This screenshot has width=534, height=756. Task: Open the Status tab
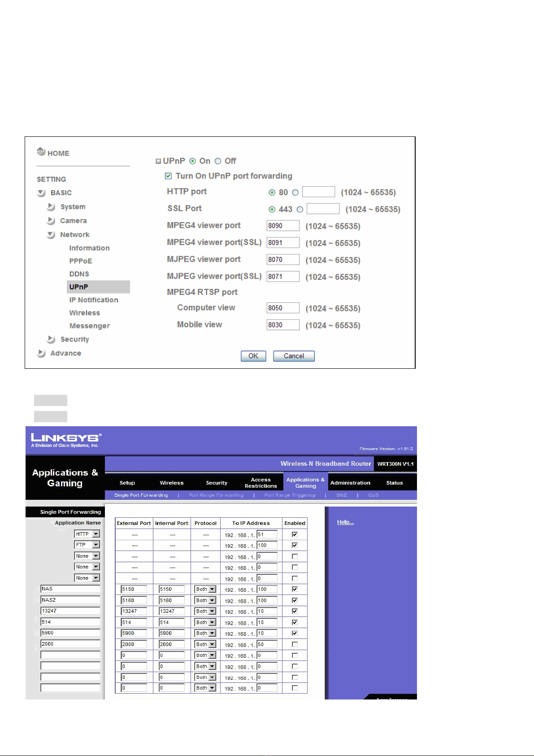point(395,483)
